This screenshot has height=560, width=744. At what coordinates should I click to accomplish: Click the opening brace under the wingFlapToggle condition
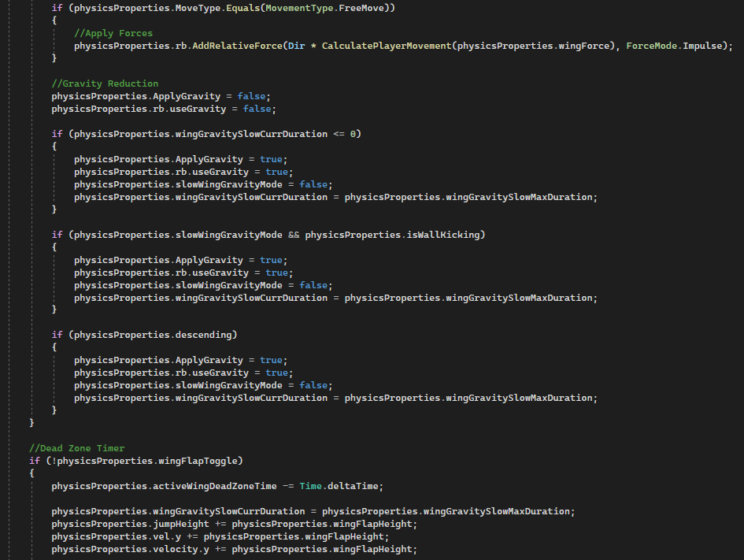point(31,473)
